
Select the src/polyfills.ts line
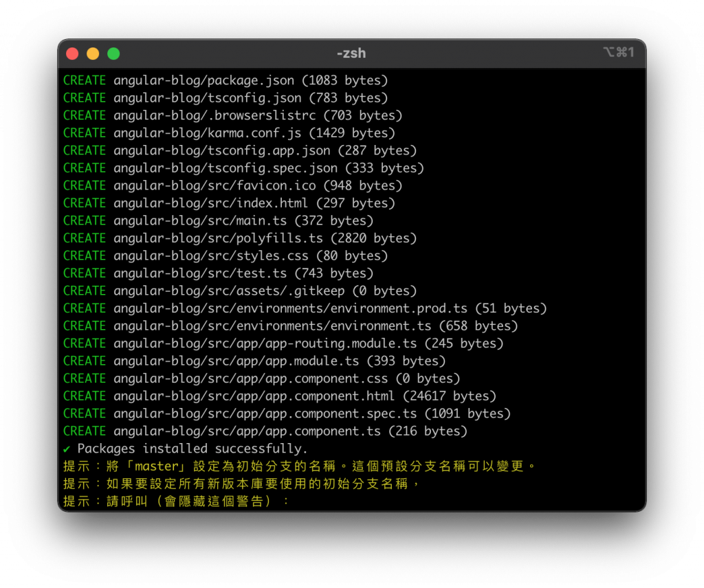240,238
